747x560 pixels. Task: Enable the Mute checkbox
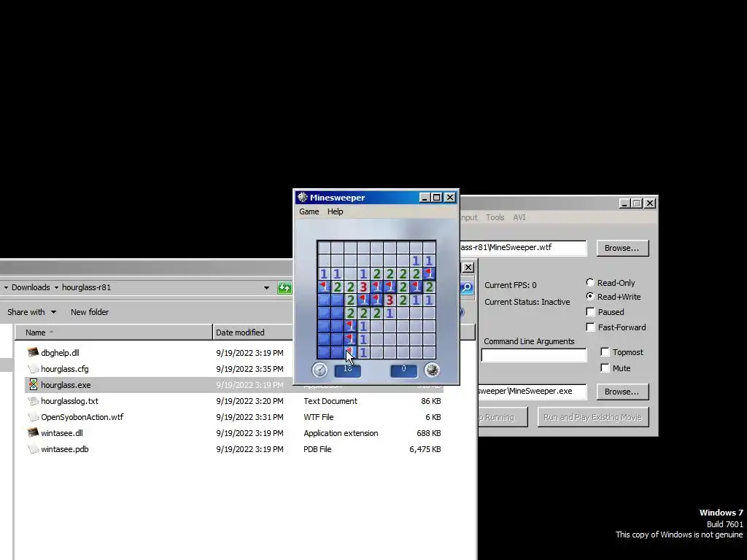tap(605, 368)
